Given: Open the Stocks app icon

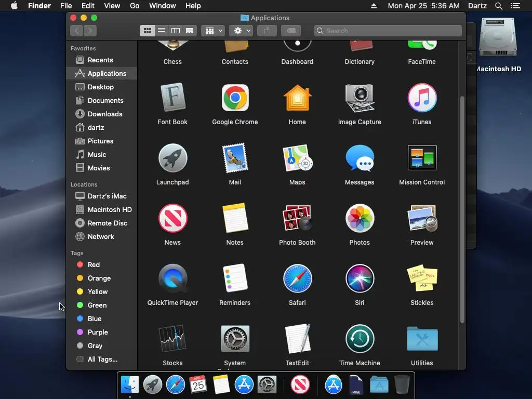Looking at the screenshot, I should [x=172, y=339].
